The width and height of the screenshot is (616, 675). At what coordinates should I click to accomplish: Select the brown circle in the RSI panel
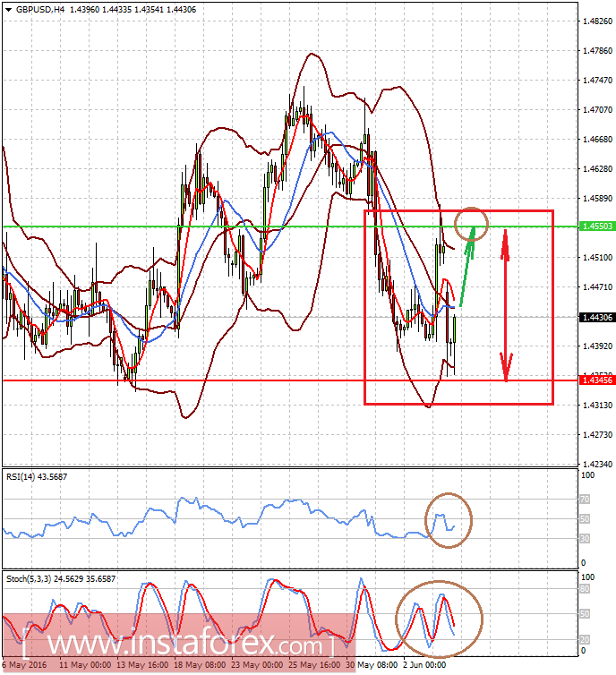(x=449, y=520)
